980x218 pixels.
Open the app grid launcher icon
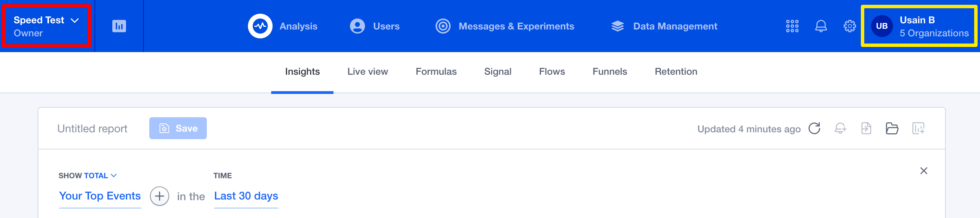(x=792, y=26)
